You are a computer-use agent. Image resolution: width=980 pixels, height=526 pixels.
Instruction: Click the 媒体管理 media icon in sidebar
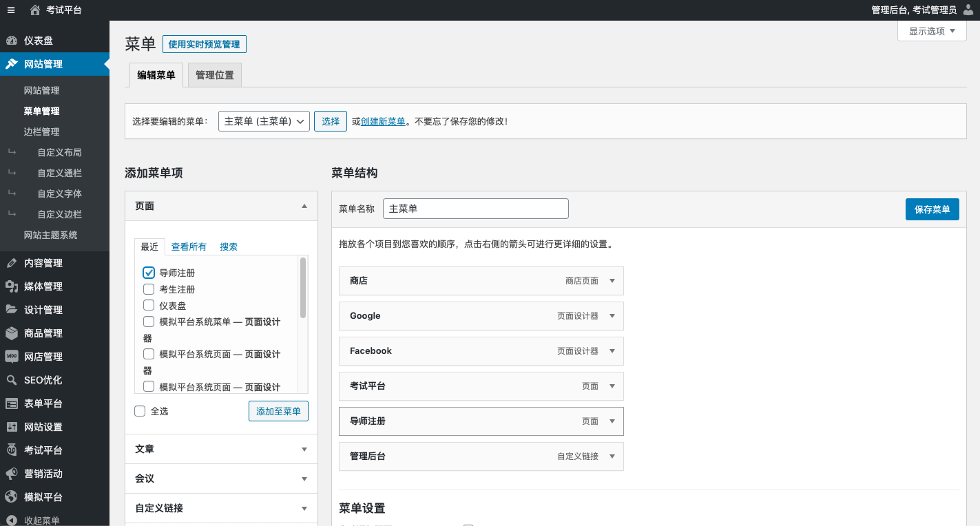coord(12,286)
